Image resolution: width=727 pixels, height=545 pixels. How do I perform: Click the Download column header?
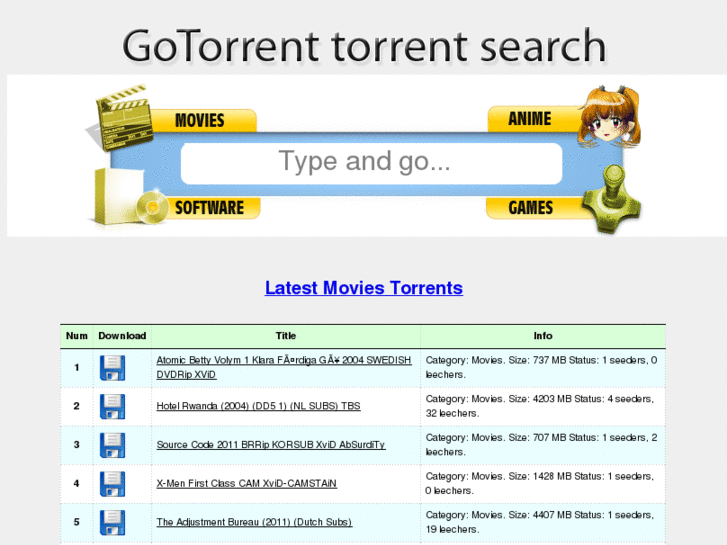tap(122, 336)
